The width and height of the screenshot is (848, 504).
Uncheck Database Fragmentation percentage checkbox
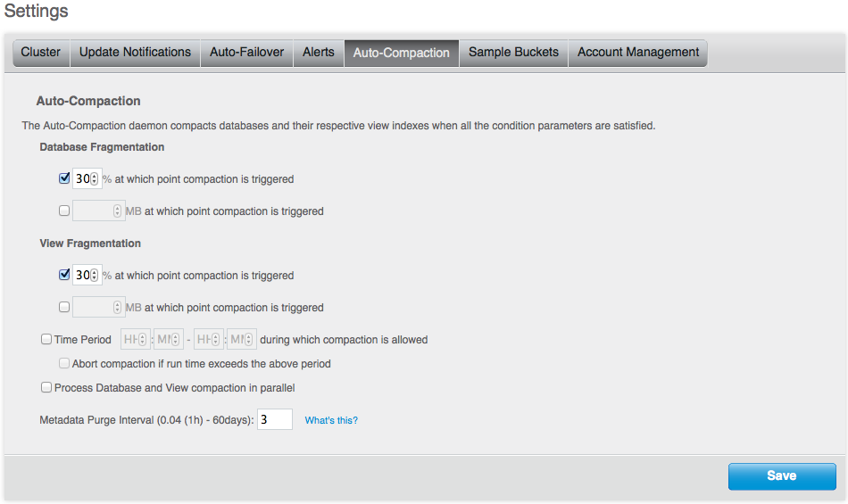pyautogui.click(x=64, y=178)
